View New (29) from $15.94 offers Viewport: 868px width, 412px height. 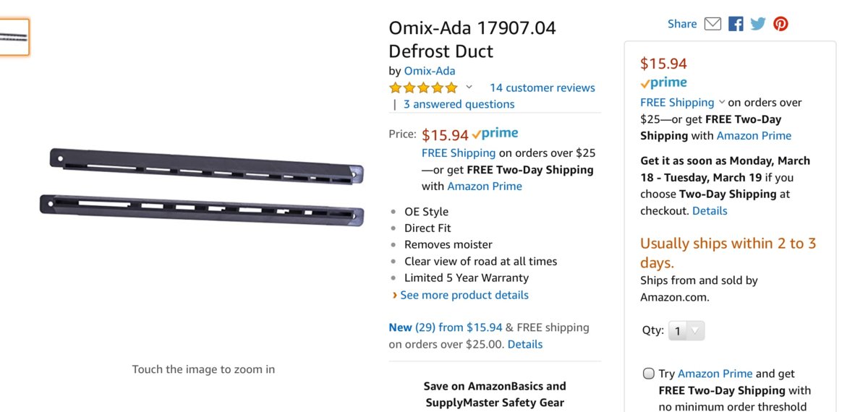click(445, 327)
